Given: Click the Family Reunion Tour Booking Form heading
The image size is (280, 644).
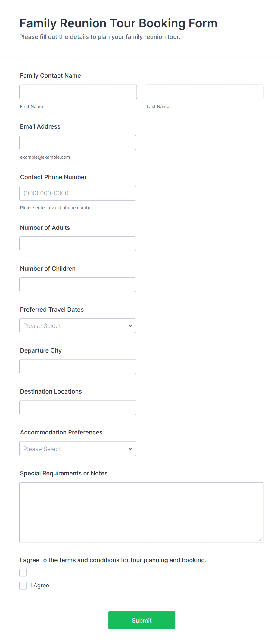Looking at the screenshot, I should click(118, 23).
